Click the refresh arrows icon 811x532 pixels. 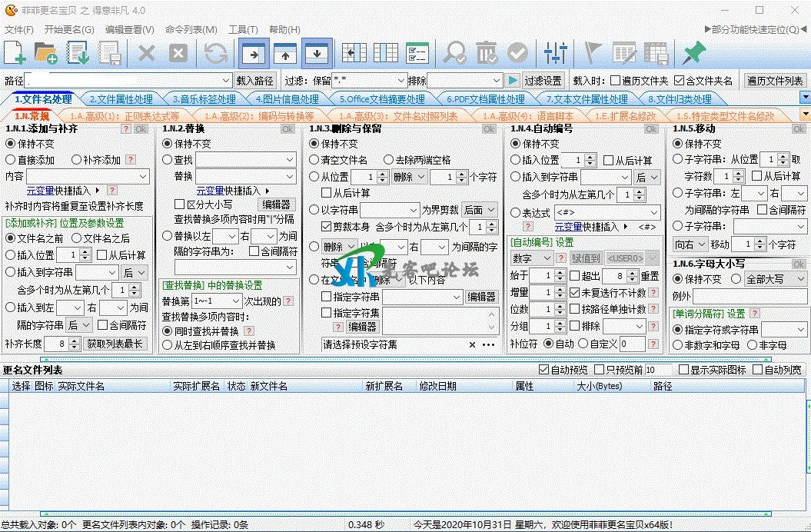[216, 52]
